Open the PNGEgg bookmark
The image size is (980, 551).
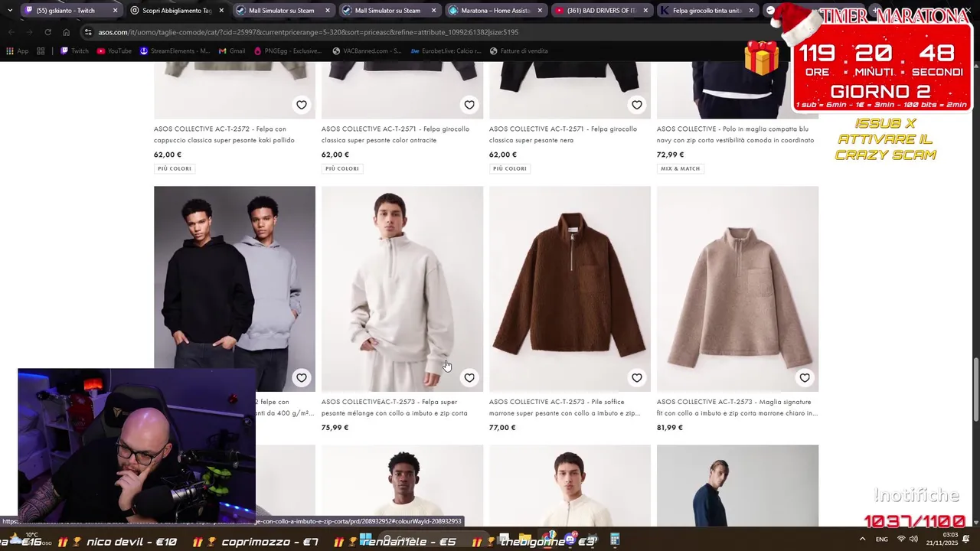288,51
